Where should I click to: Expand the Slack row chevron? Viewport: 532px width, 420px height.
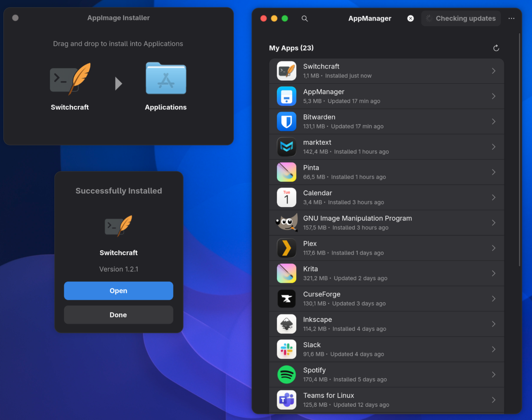click(493, 349)
